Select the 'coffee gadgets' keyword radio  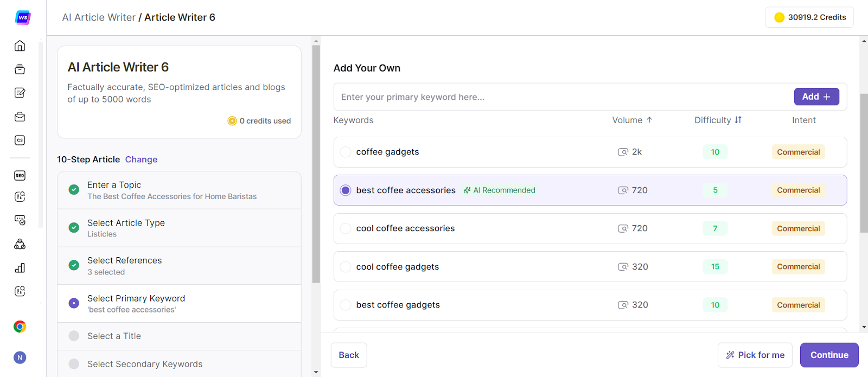click(x=346, y=152)
